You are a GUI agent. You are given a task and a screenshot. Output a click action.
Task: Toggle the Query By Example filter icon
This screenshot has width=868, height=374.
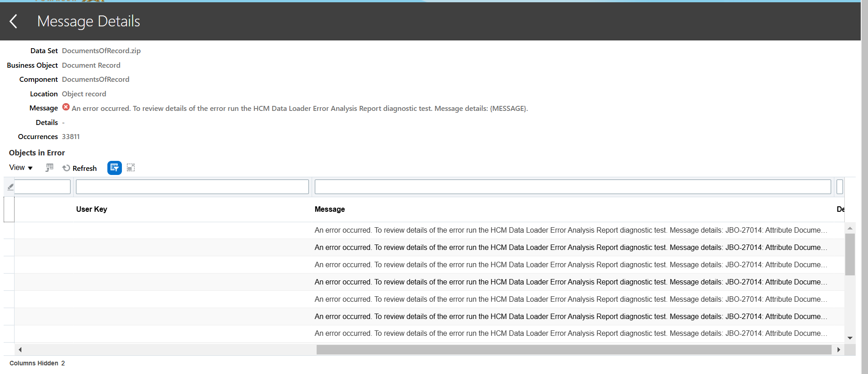[115, 168]
